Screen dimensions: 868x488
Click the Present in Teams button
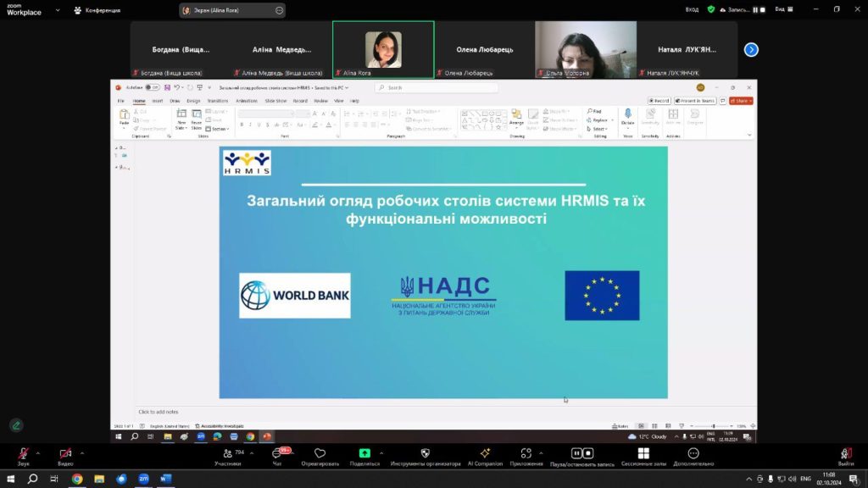[695, 101]
